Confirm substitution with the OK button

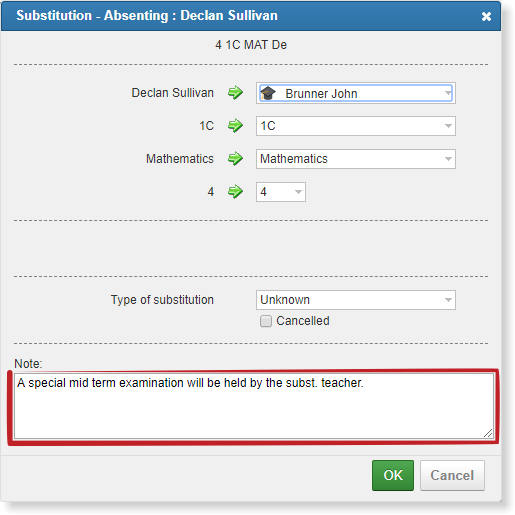click(x=393, y=475)
